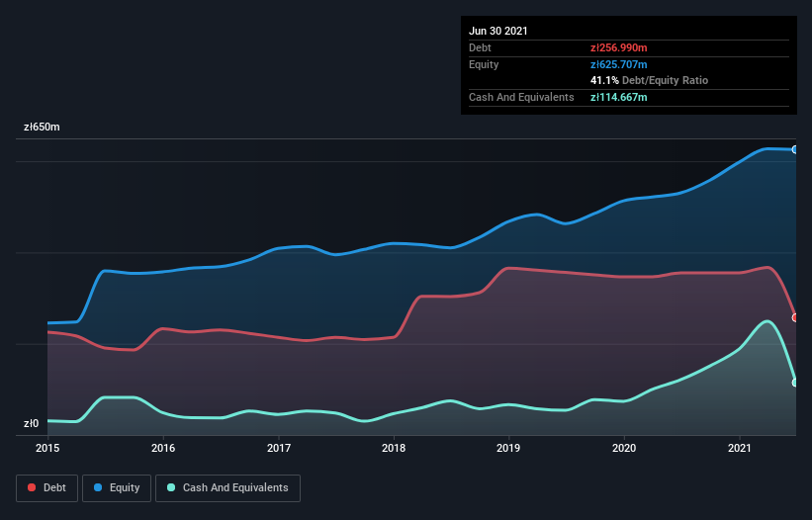Click the Jun 30 2021 tooltip date
Viewport: 812px width, 520px height.
click(x=498, y=31)
